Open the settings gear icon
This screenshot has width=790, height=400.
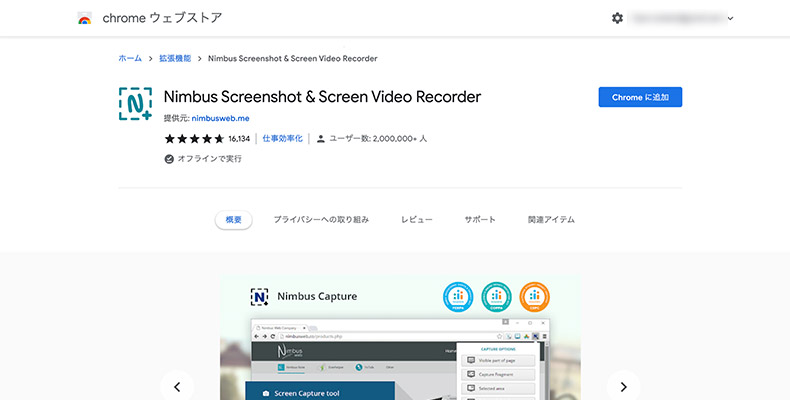617,18
